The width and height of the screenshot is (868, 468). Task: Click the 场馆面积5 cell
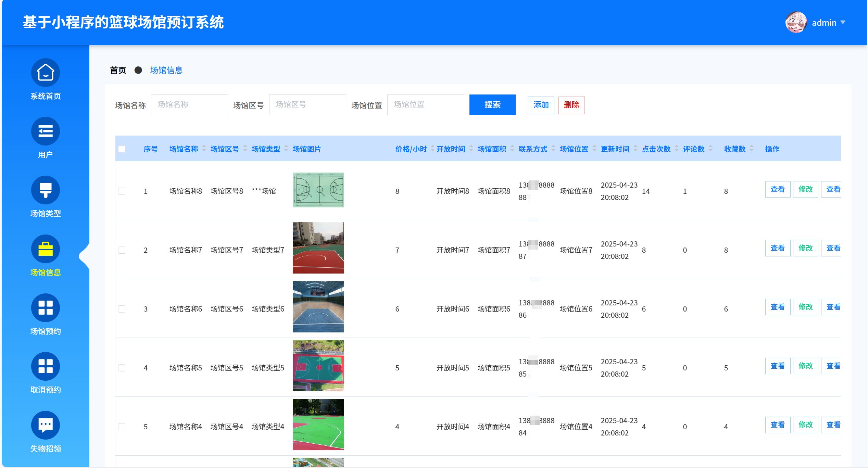[494, 368]
